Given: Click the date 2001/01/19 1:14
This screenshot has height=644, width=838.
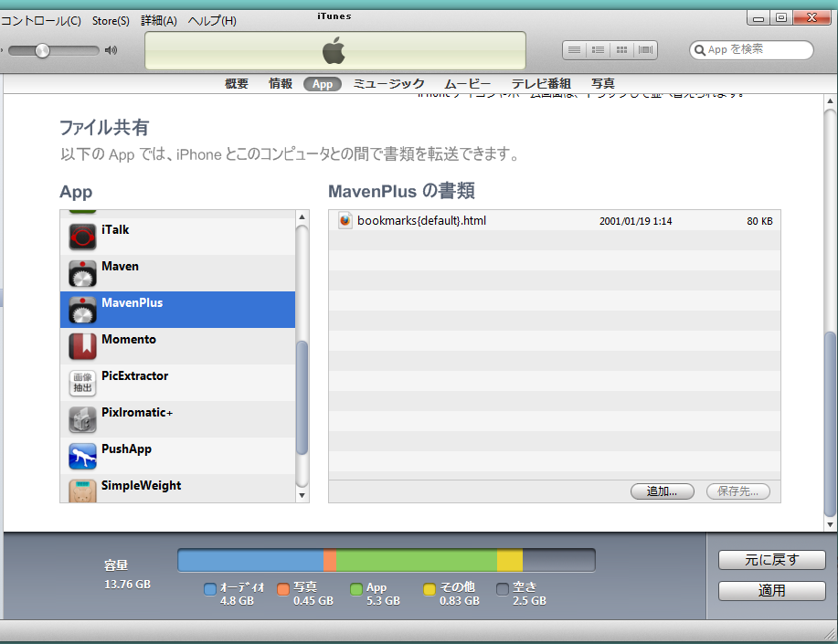Looking at the screenshot, I should [635, 221].
